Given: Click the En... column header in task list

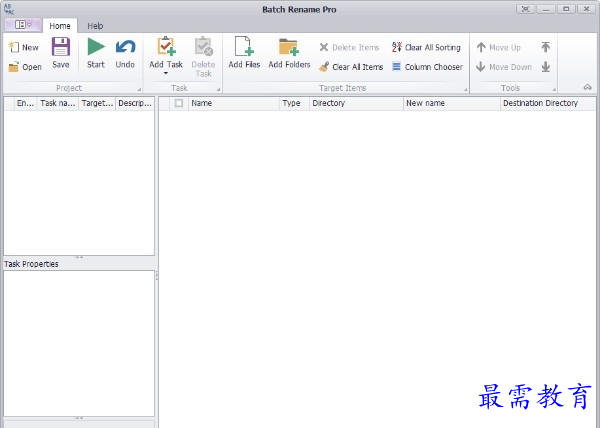Looking at the screenshot, I should click(25, 103).
